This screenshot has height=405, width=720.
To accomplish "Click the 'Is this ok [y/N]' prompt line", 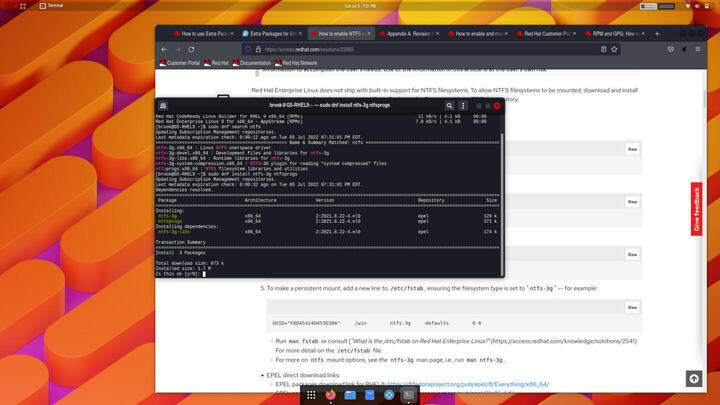I will tap(180, 274).
